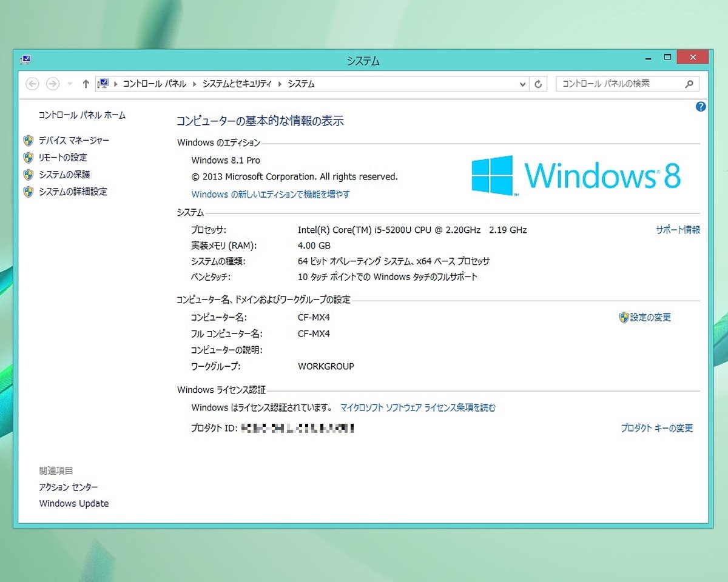Open help with the blue question mark
Viewport: 728px width, 582px height.
701,107
